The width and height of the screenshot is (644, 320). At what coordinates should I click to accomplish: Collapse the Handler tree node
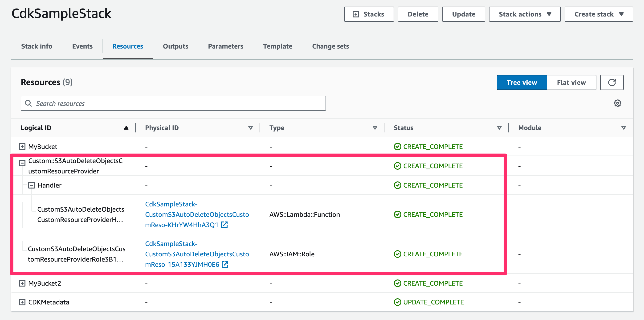pyautogui.click(x=32, y=185)
